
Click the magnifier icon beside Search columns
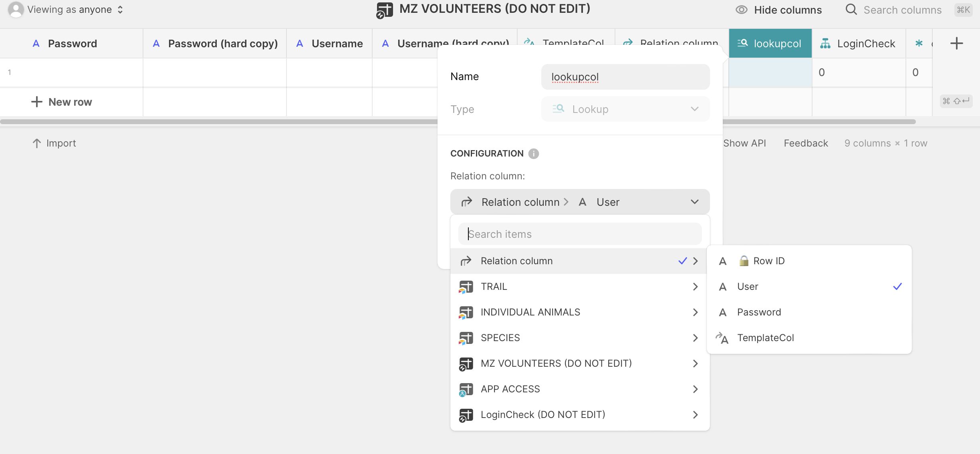coord(851,10)
